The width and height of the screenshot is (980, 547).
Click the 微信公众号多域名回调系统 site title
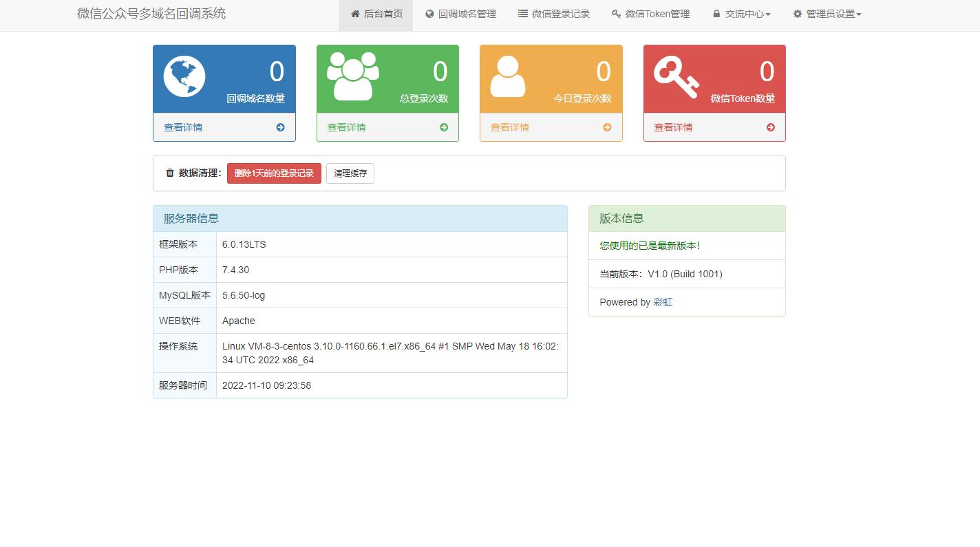(x=151, y=14)
